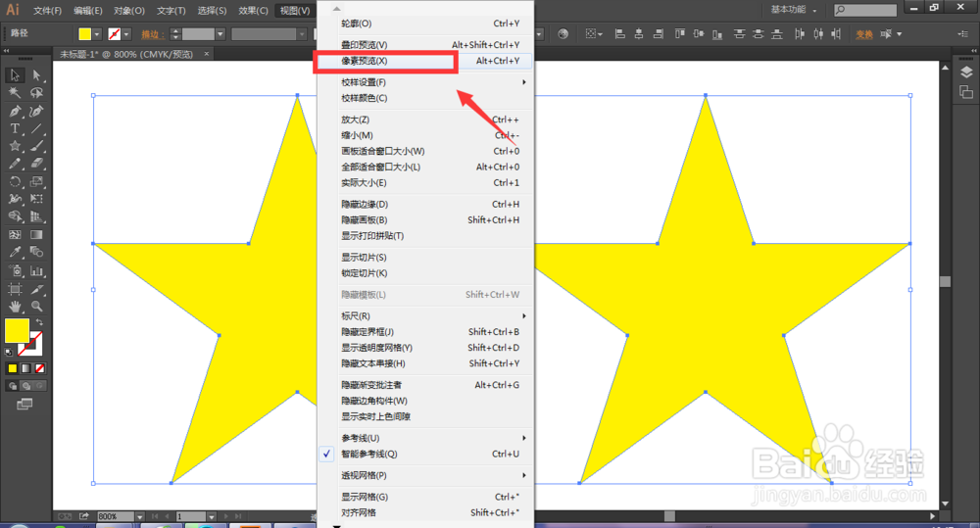Open the 对象(O) menu
This screenshot has height=528, width=980.
[129, 11]
